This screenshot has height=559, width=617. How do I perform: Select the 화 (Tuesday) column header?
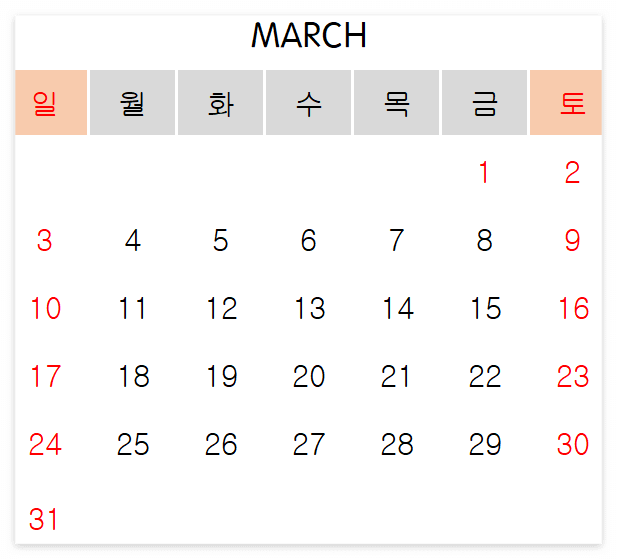point(220,103)
